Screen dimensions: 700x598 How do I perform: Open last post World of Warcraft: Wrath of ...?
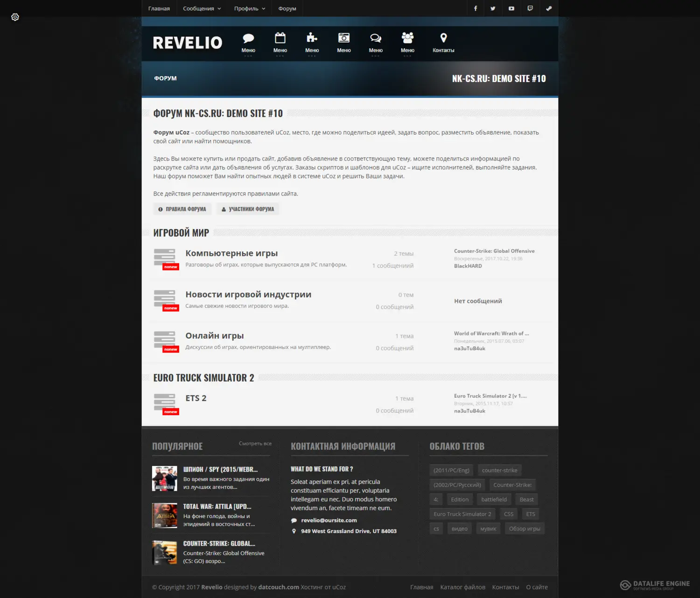[x=491, y=334]
